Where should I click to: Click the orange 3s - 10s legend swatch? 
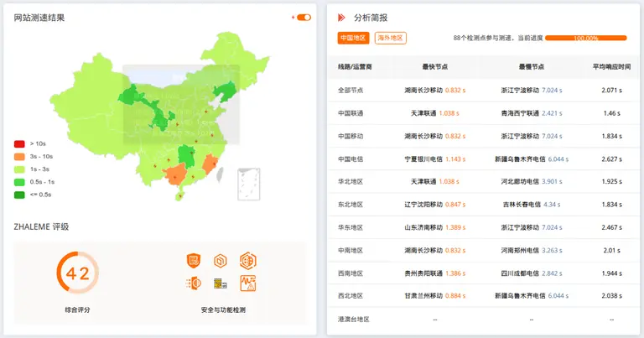click(x=19, y=157)
